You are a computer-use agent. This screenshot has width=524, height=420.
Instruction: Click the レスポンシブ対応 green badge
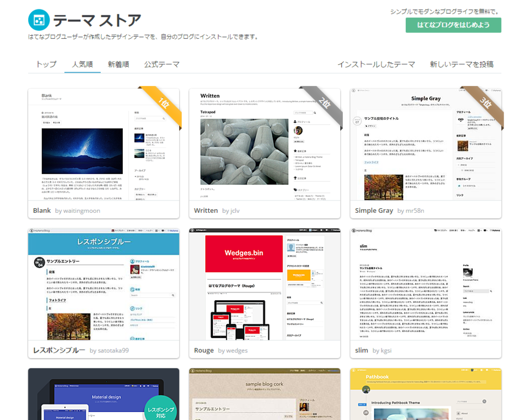161,409
